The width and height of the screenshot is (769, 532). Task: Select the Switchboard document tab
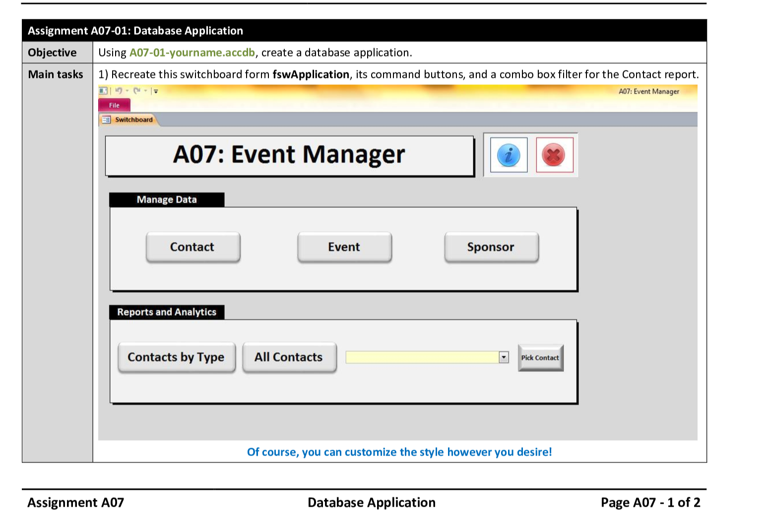pos(133,120)
